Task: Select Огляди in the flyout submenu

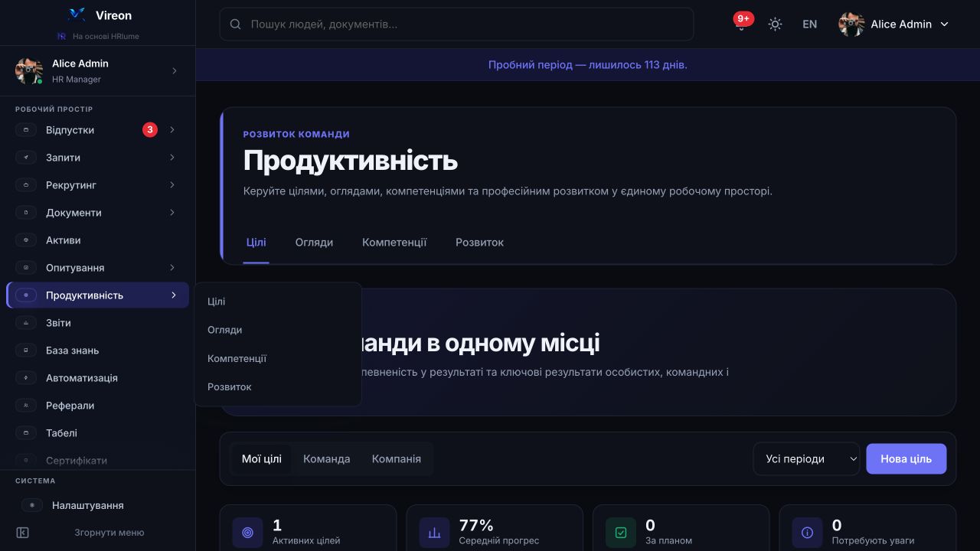Action: tap(277, 330)
